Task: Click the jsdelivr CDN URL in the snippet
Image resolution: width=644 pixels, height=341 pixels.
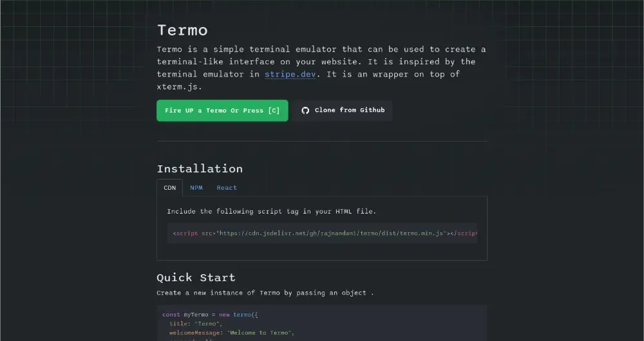Action: point(332,234)
